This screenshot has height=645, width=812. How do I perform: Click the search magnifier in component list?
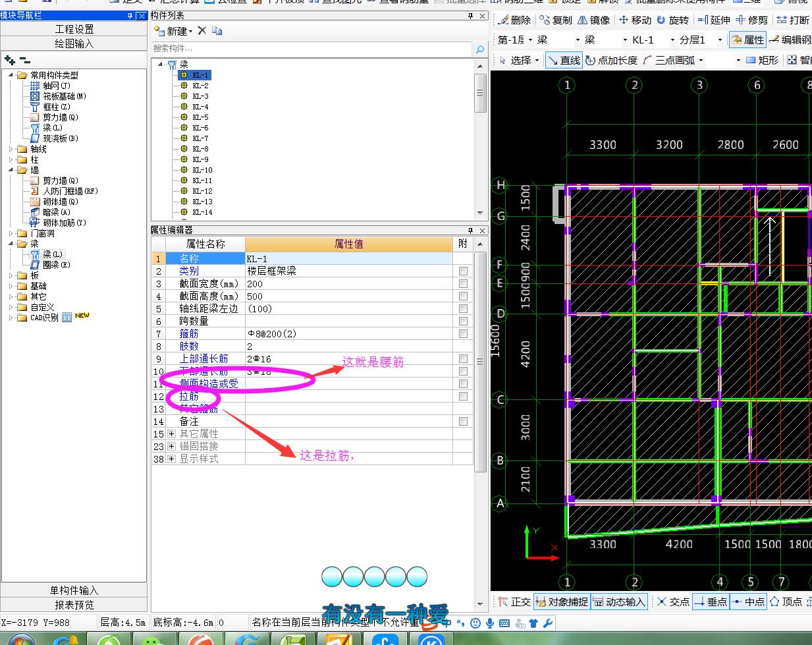click(480, 49)
